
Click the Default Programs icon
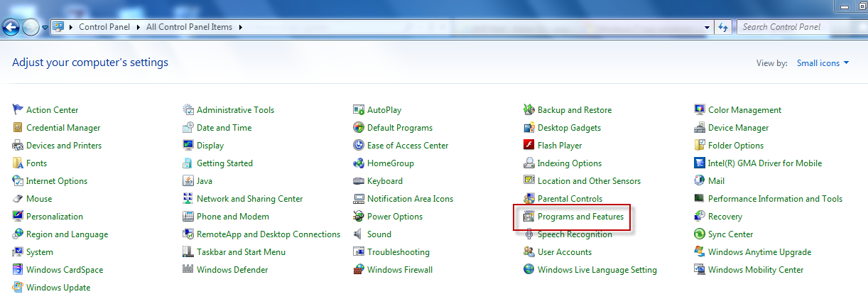359,127
